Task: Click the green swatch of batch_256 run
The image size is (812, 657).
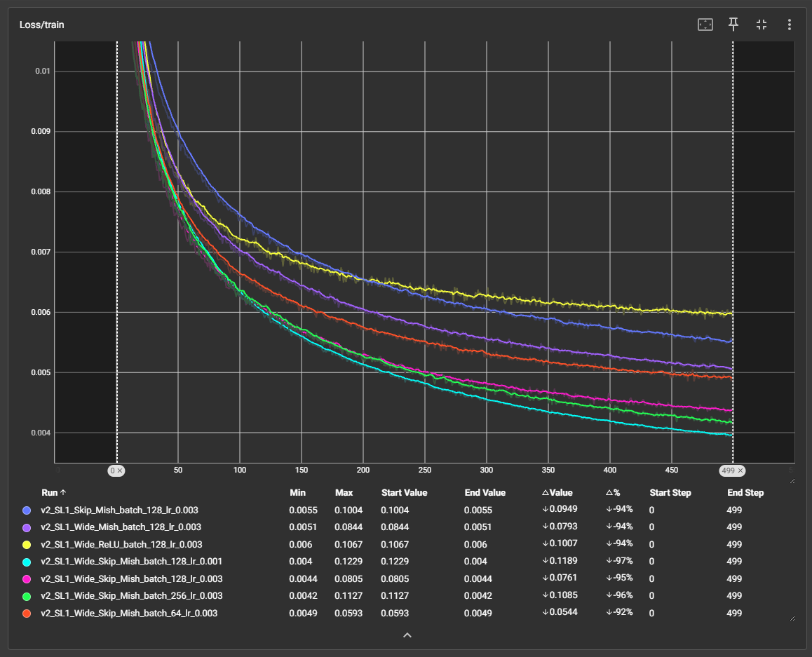Action: tap(27, 596)
